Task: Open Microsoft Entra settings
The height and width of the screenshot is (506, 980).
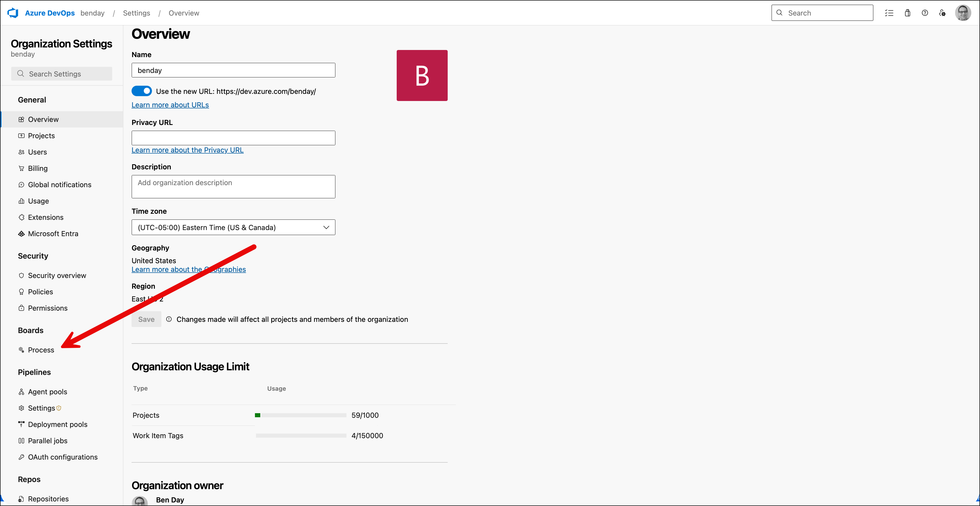Action: (x=53, y=233)
